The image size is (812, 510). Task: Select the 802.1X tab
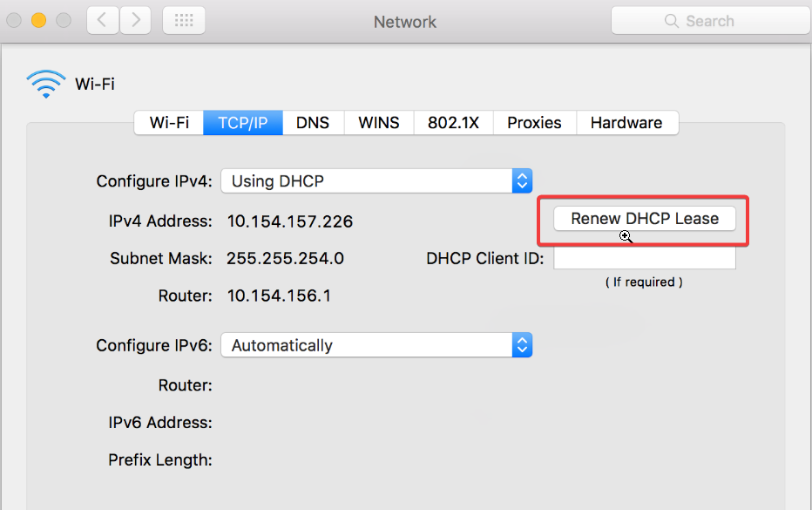[x=453, y=122]
